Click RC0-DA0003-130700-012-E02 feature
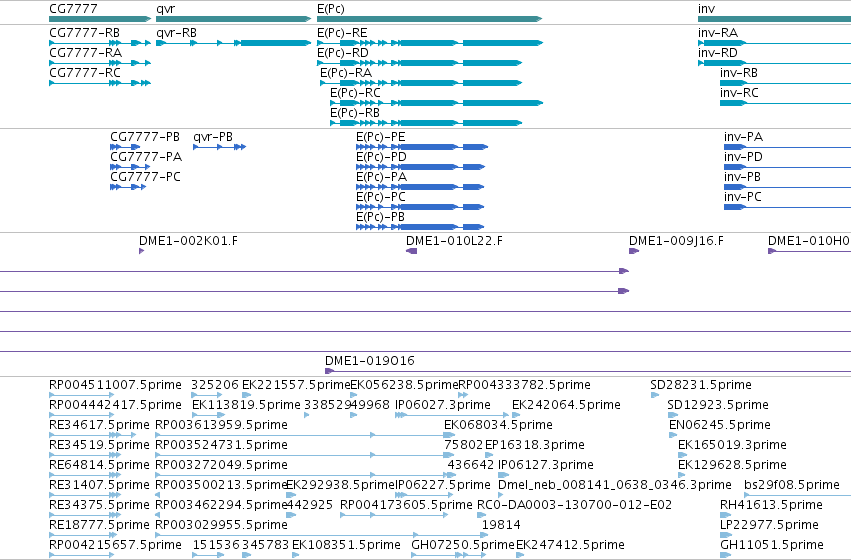 (481, 516)
